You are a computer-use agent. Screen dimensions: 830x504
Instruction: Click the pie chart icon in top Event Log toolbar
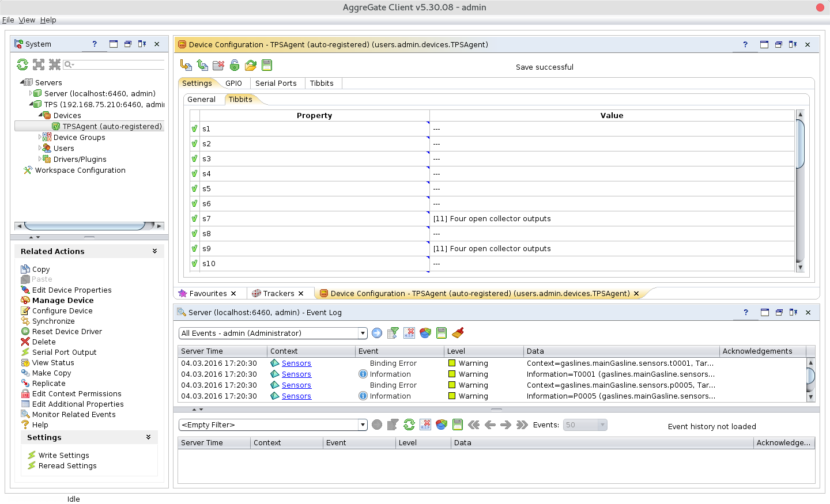point(425,333)
